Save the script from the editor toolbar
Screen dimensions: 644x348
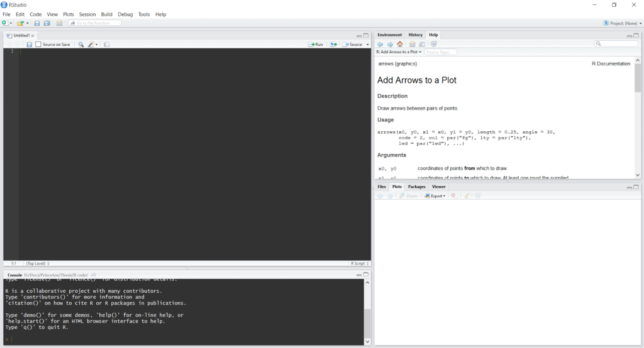(29, 45)
